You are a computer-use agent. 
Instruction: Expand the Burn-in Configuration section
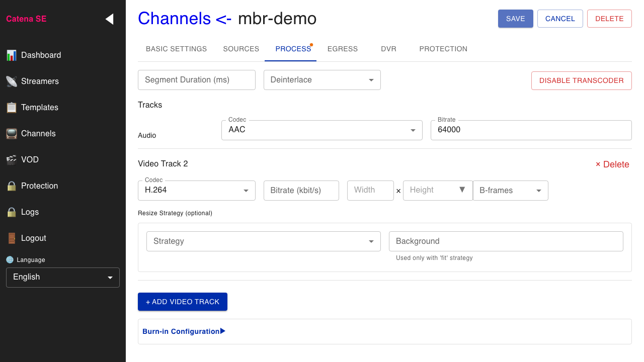click(184, 331)
